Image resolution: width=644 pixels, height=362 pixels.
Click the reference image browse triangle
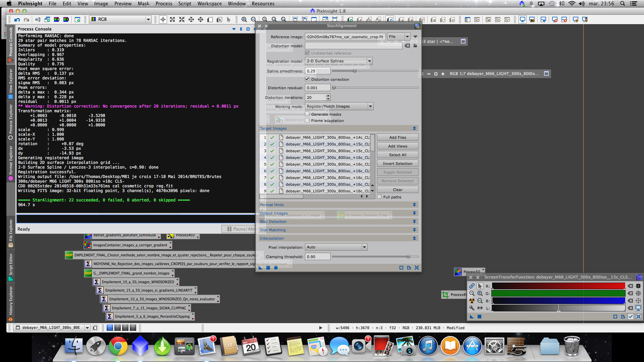click(415, 37)
